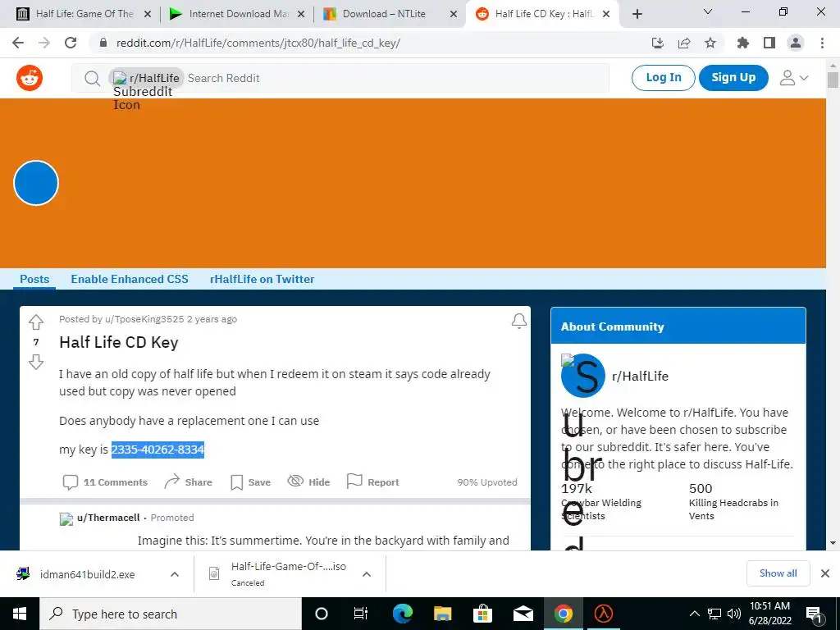Open idman641build2.exe download item
This screenshot has width=840, height=630.
pyautogui.click(x=87, y=574)
